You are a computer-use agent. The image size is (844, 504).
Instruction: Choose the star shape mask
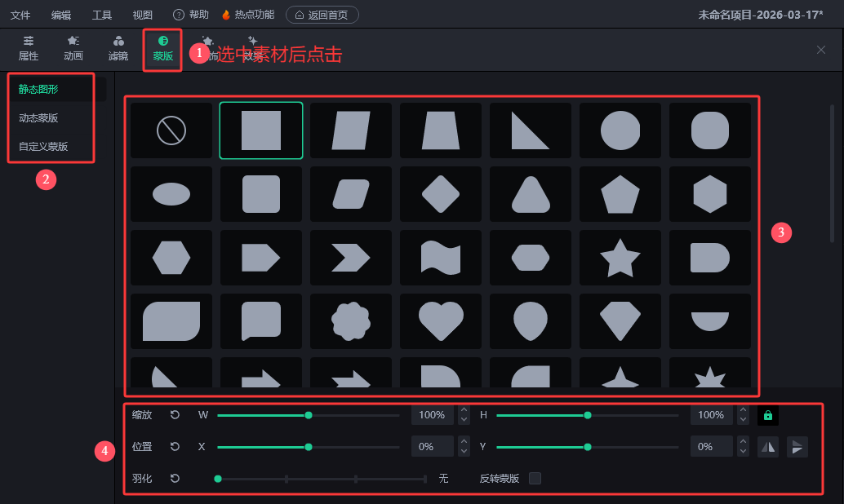620,258
